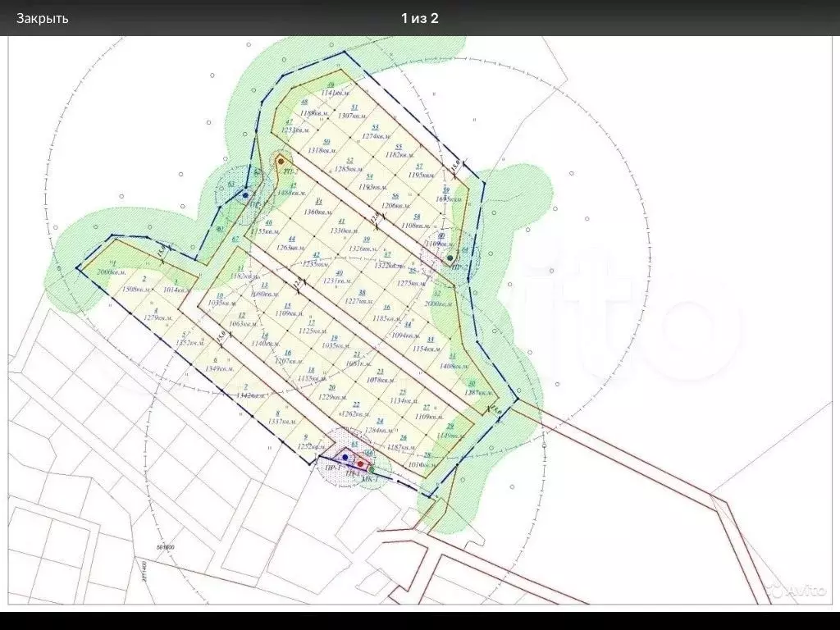The image size is (840, 630).
Task: Click plot 44 label '1263кв.м'
Action: [x=292, y=248]
